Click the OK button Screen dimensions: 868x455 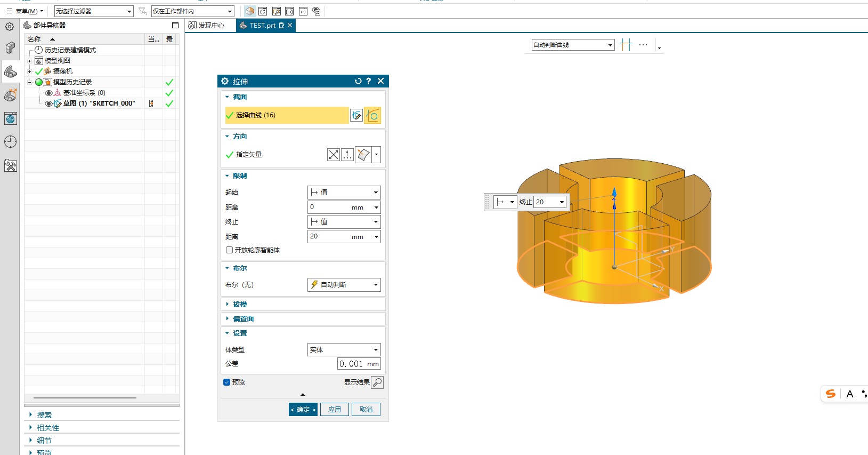tap(303, 410)
